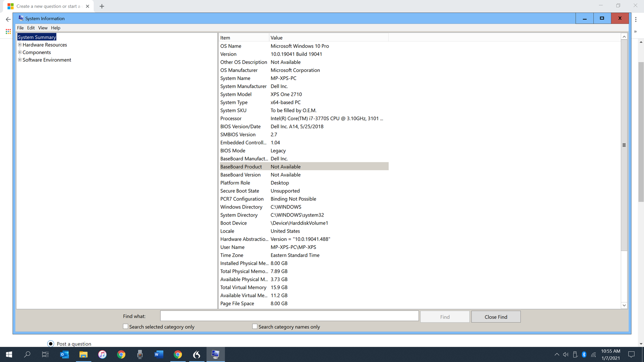Open the Edit menu

pyautogui.click(x=31, y=28)
